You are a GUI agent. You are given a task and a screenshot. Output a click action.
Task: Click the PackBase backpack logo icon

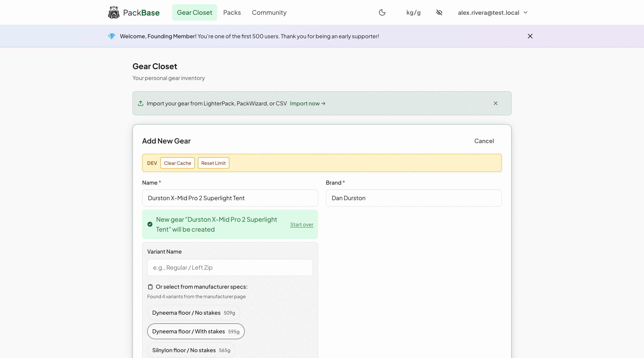pyautogui.click(x=114, y=12)
